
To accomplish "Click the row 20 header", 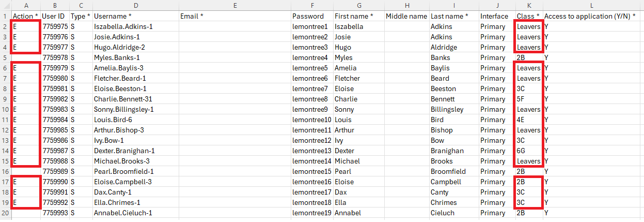I will 5,213.
